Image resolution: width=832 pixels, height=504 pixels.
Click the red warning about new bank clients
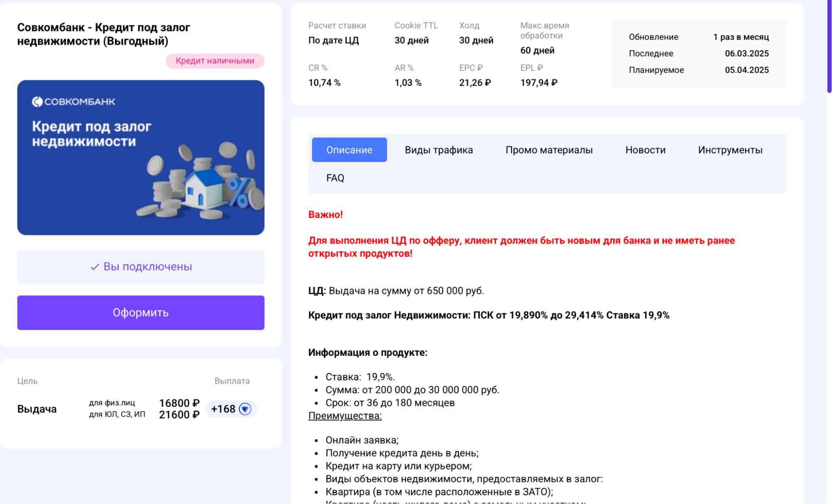click(522, 247)
